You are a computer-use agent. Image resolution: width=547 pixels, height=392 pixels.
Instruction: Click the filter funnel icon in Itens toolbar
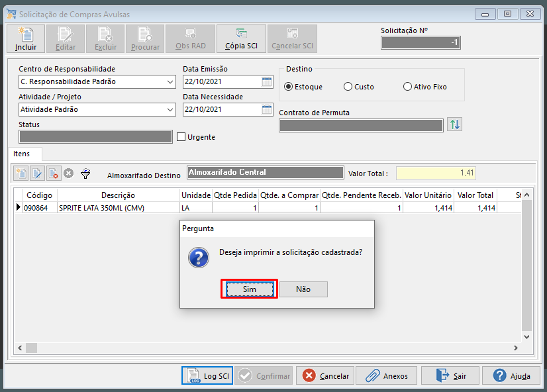(x=85, y=173)
